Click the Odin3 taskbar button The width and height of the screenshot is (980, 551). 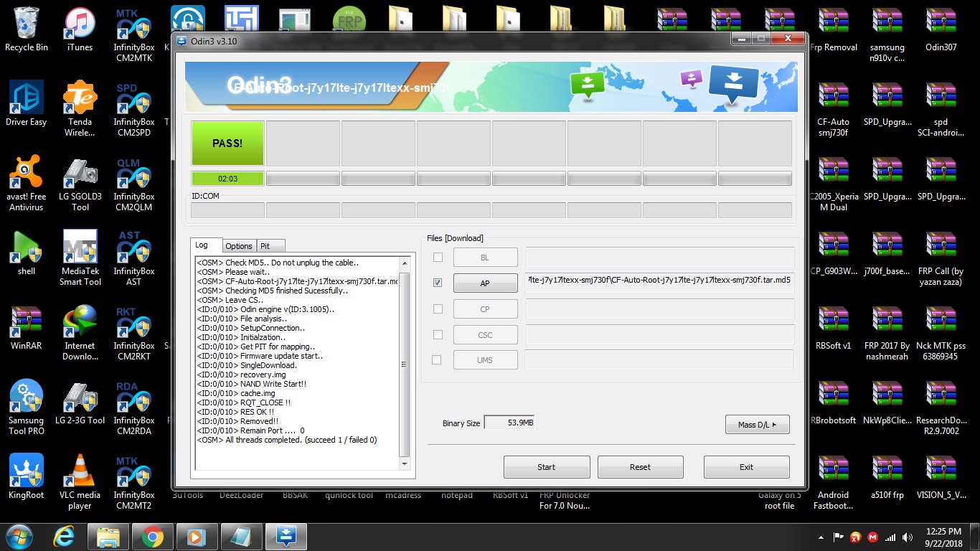[x=286, y=536]
